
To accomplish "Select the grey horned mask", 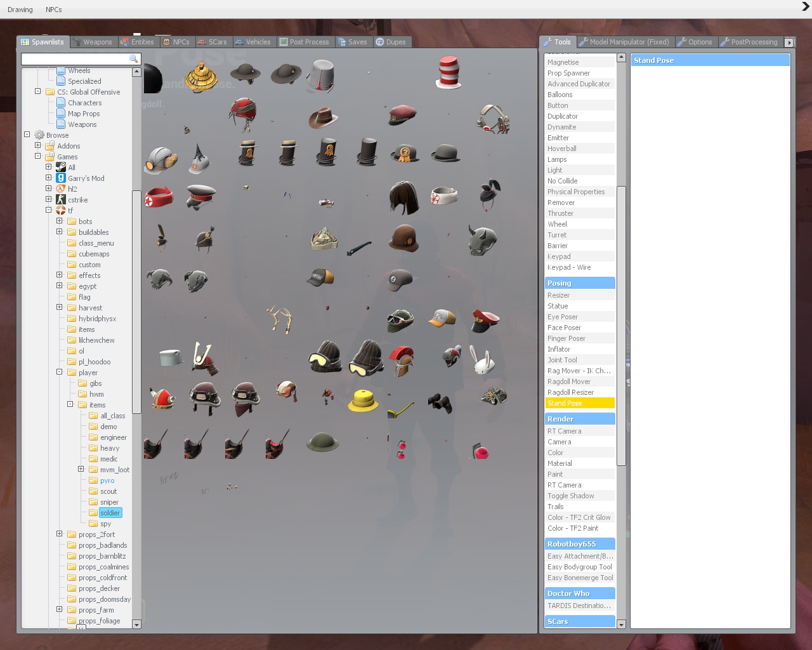I will (x=482, y=240).
